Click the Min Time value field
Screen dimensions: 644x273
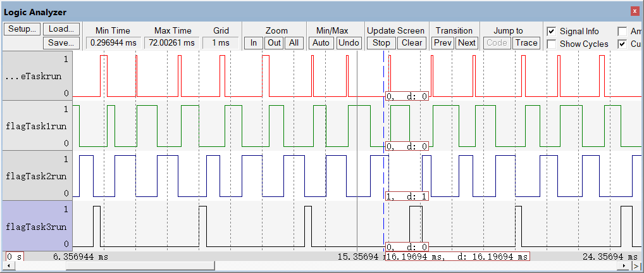point(114,43)
